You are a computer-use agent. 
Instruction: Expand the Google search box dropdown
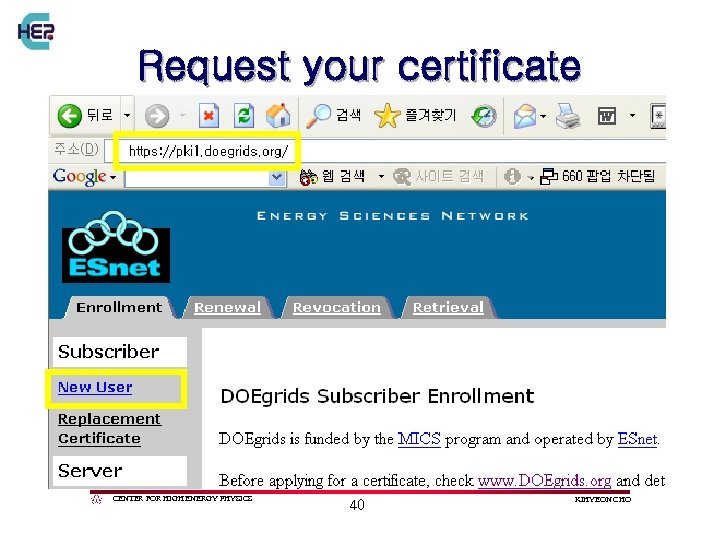coord(277,178)
